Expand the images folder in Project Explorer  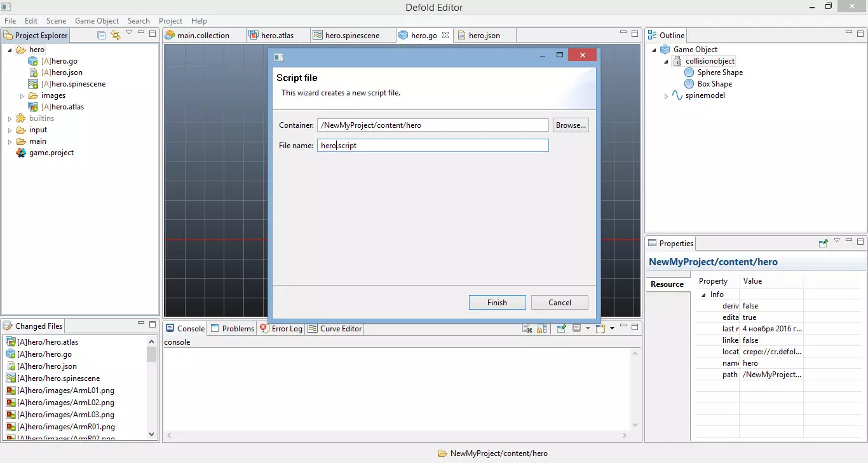22,96
